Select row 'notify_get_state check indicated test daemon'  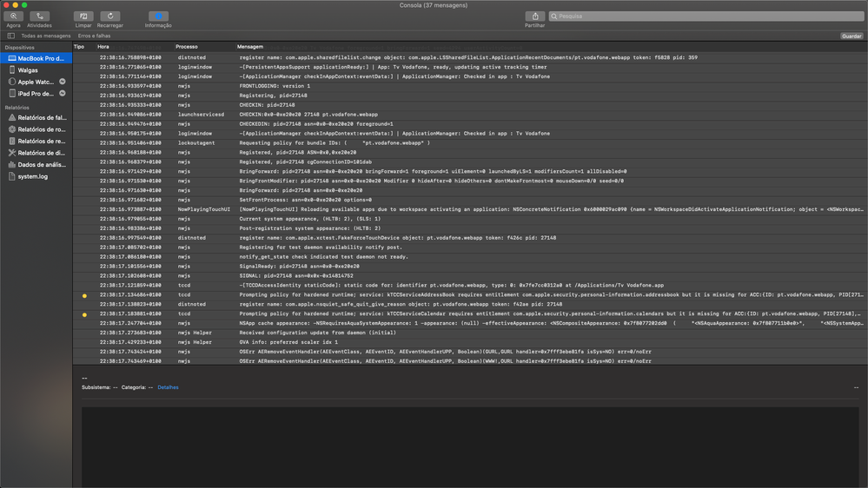tap(470, 257)
